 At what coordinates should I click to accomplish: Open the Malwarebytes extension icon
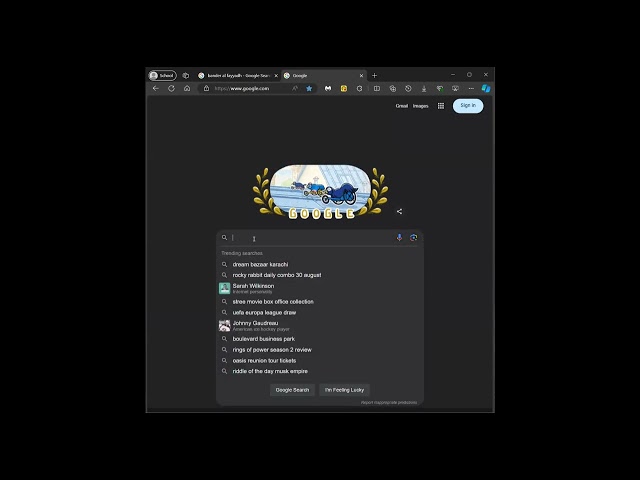328,89
